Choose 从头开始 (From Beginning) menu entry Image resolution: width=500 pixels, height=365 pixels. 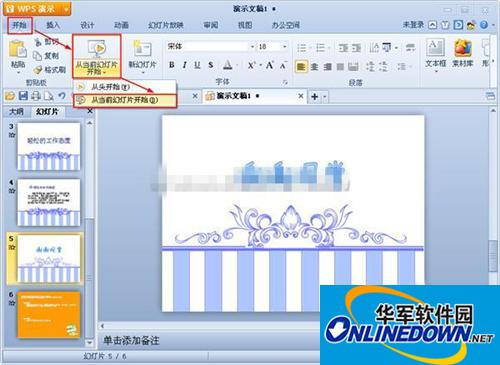coord(124,87)
